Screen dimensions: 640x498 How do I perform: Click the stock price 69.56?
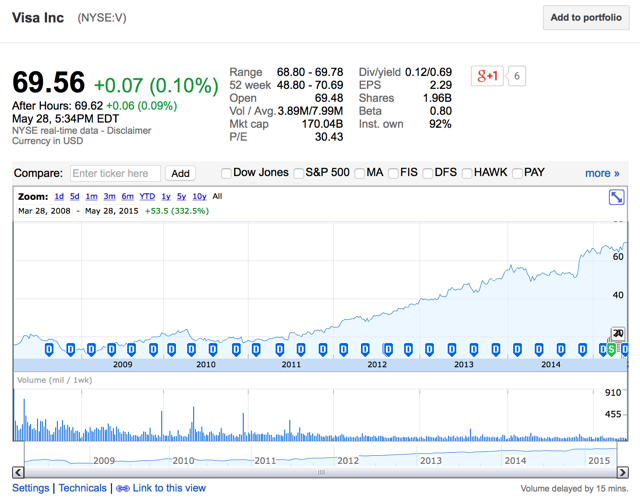49,82
